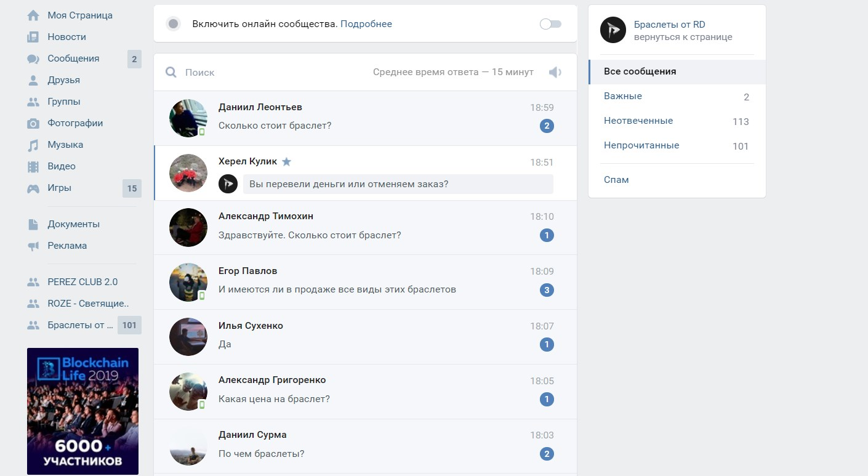
Task: Click Егор Павлов avatar
Action: (188, 282)
